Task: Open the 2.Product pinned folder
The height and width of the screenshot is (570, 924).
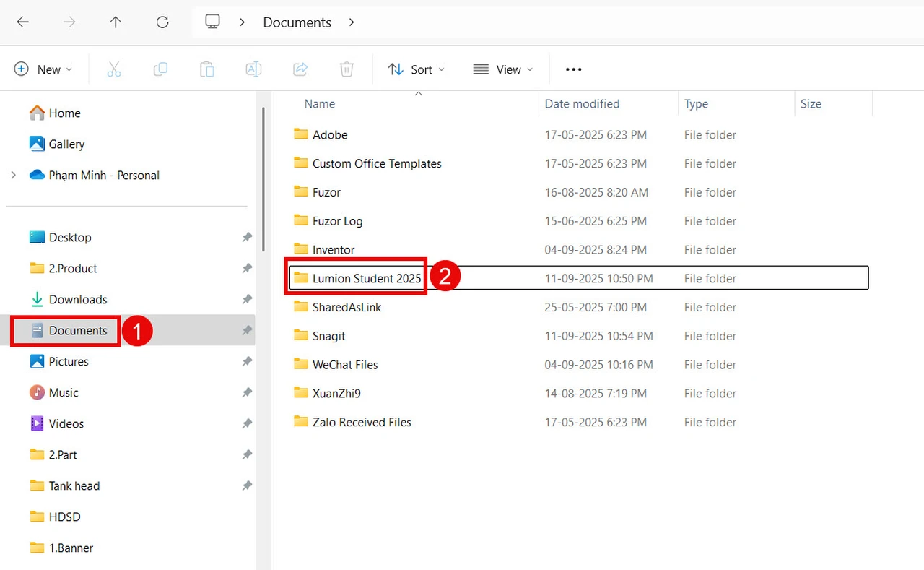Action: click(x=63, y=268)
